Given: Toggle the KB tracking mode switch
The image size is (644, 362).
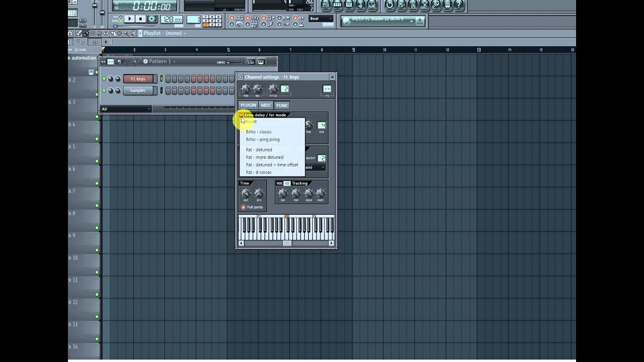Looking at the screenshot, I should pyautogui.click(x=287, y=184).
